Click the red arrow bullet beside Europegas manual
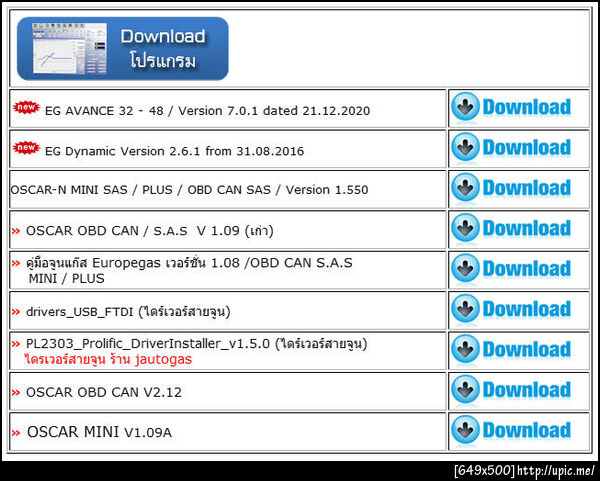 pyautogui.click(x=16, y=263)
